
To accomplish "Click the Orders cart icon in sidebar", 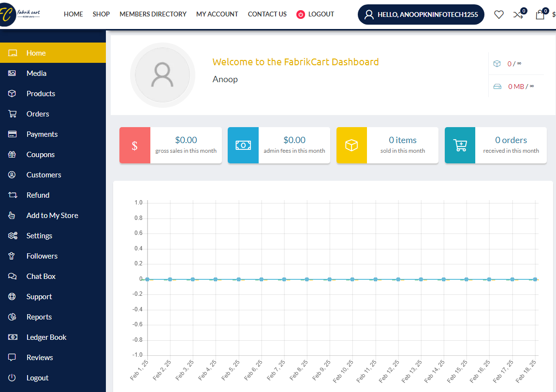I will pos(13,114).
